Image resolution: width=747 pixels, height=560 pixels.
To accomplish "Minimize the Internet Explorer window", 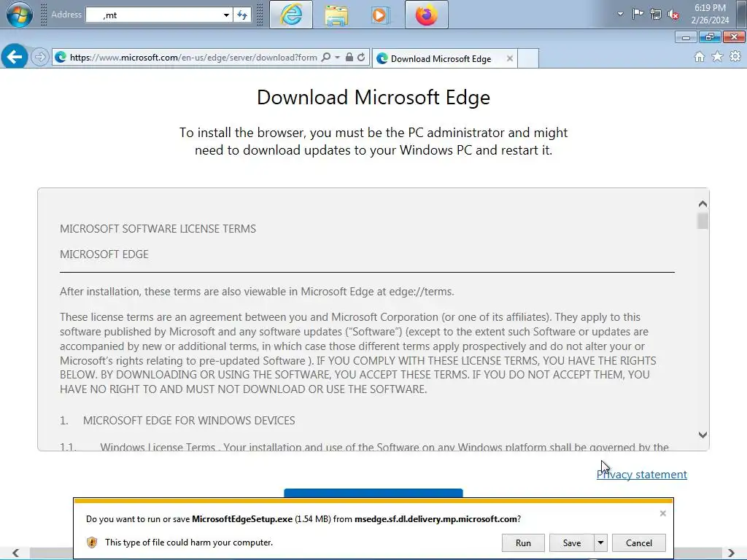I will [686, 37].
